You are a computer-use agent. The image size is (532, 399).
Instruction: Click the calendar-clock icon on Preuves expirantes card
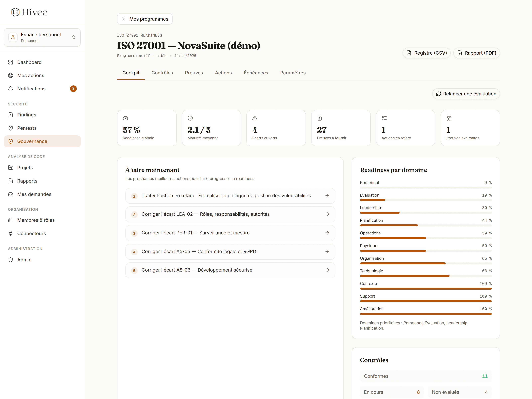(449, 118)
